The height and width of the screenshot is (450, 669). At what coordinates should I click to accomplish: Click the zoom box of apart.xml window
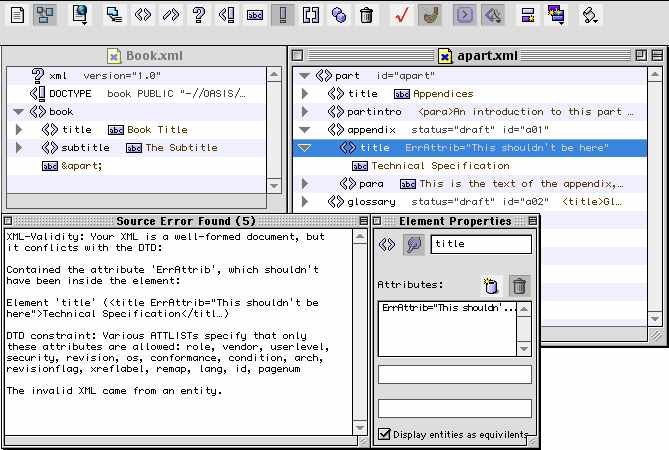640,55
